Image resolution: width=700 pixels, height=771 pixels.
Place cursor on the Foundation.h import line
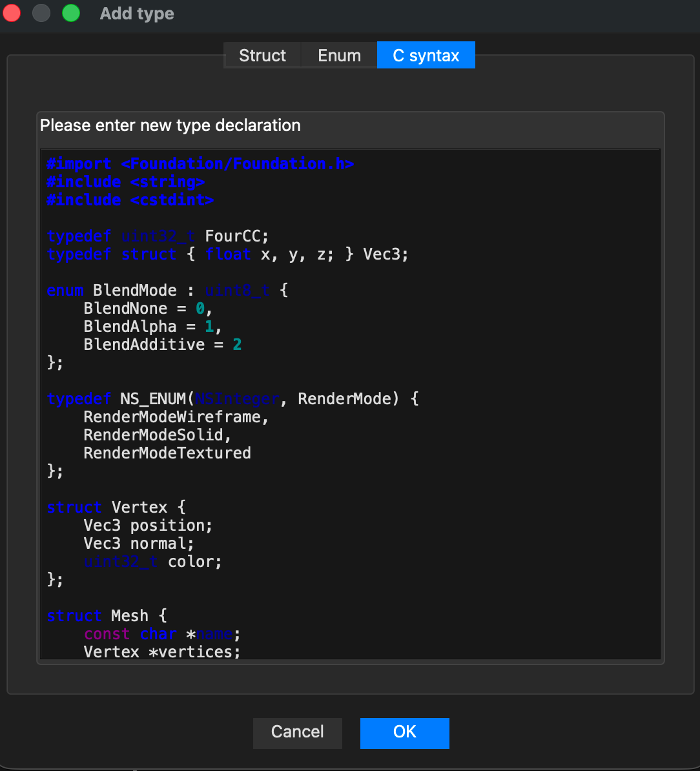click(200, 164)
